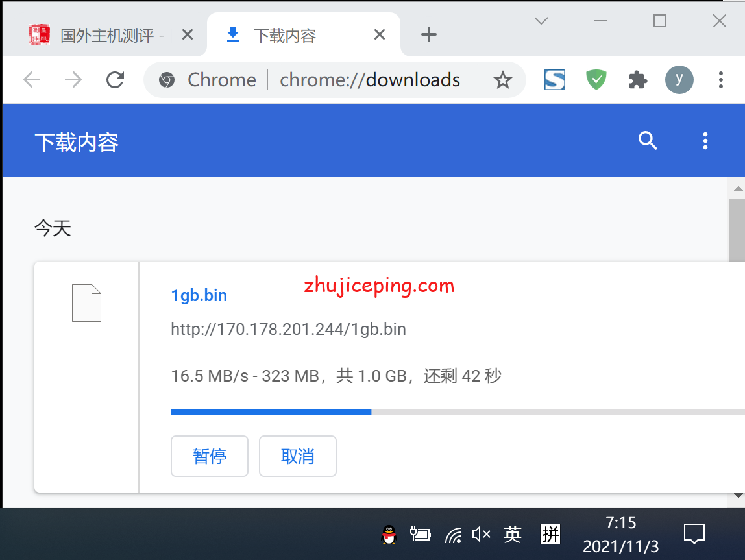
Task: Open the Extensions puzzle piece menu
Action: tap(638, 80)
